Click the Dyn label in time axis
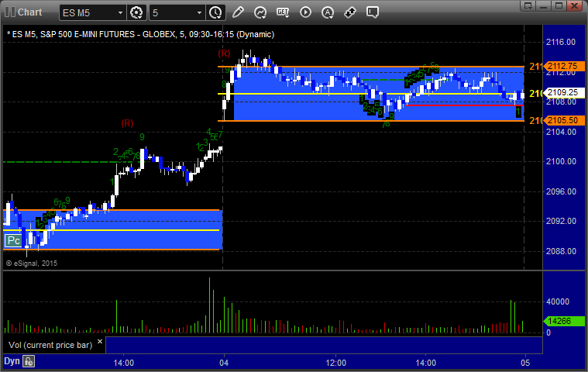Screen dimensions: 588x372 point(12,361)
